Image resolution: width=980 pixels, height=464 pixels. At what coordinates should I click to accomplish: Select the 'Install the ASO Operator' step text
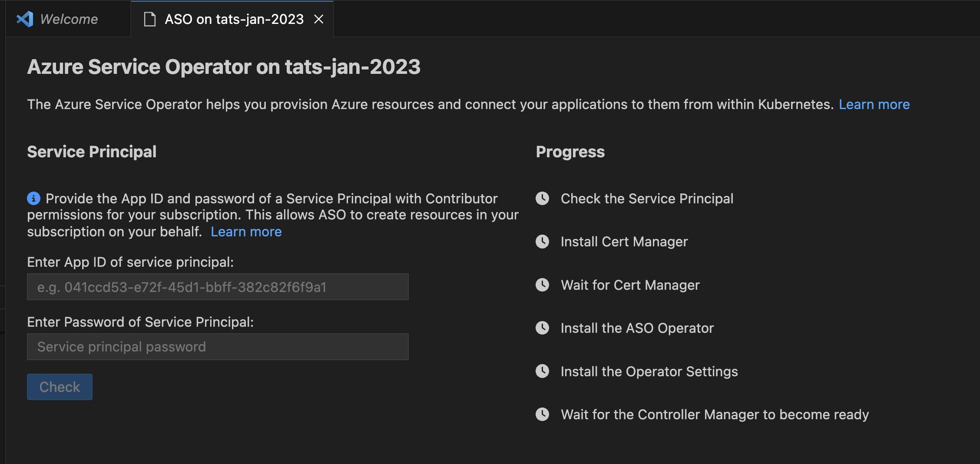click(x=637, y=328)
